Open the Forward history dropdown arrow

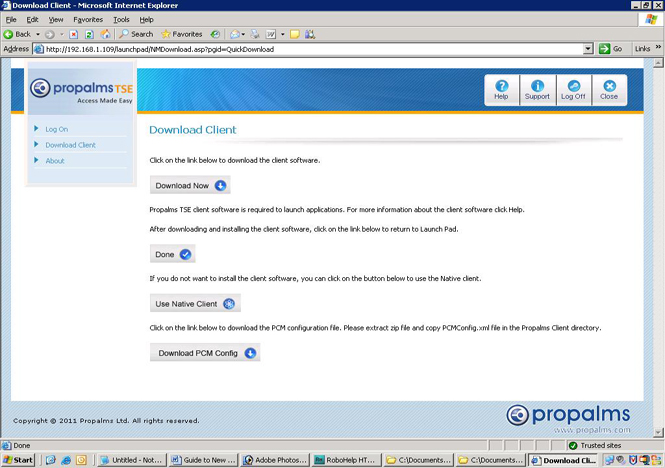tap(61, 34)
